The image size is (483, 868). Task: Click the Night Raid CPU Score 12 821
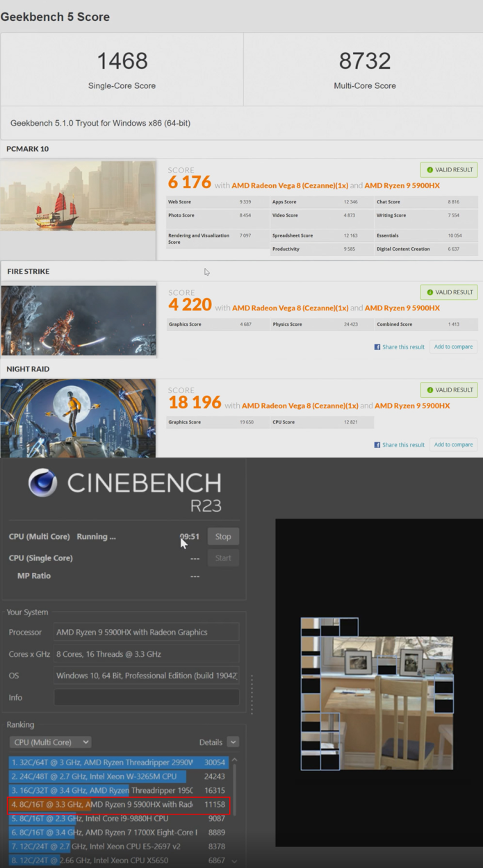[350, 422]
